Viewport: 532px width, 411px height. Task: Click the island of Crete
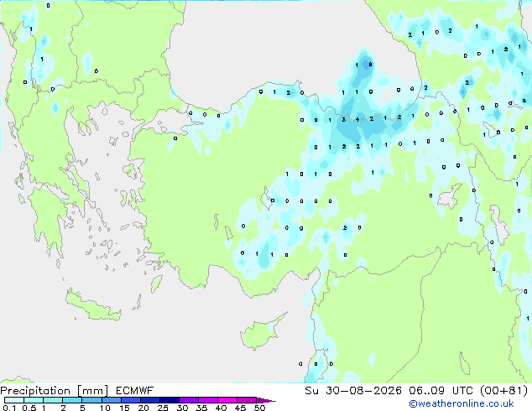(92, 306)
